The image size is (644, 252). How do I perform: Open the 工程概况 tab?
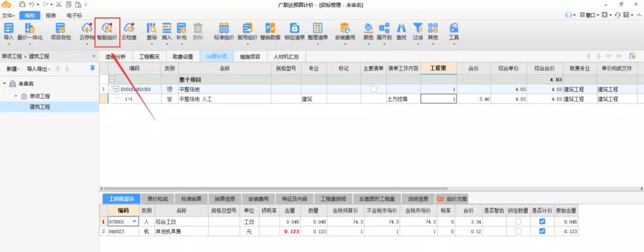(x=149, y=57)
